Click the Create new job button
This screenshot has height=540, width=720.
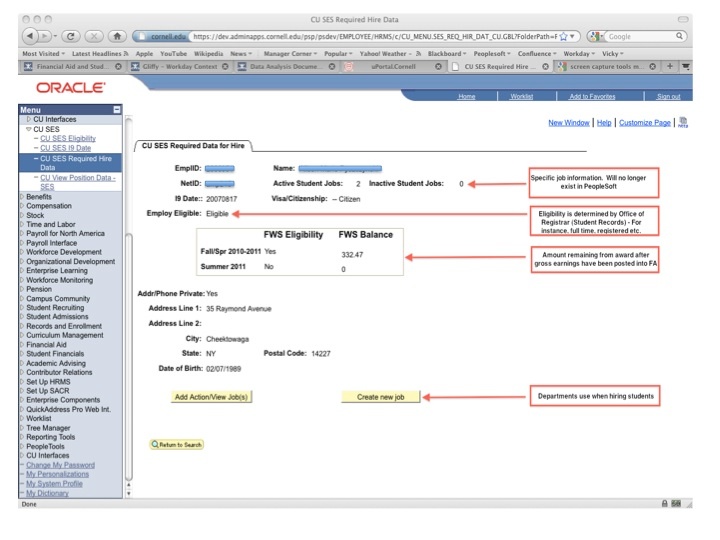[x=381, y=397]
